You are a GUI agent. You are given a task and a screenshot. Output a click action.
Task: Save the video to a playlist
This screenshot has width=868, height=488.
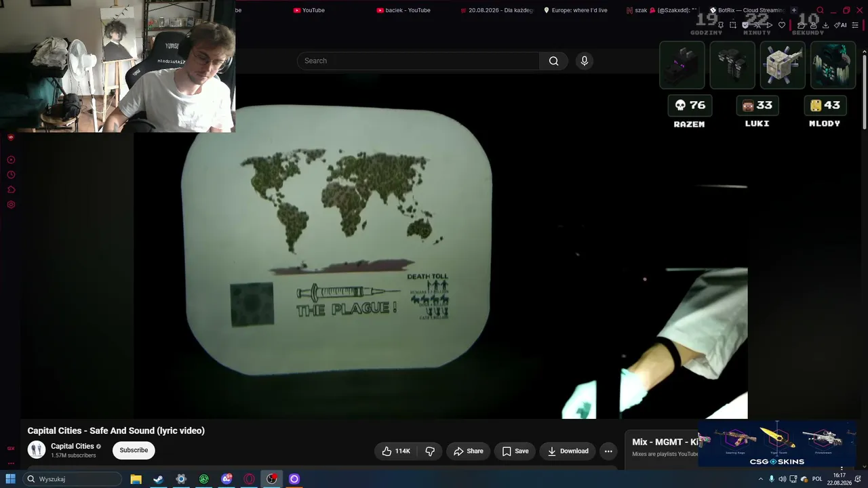(x=515, y=451)
